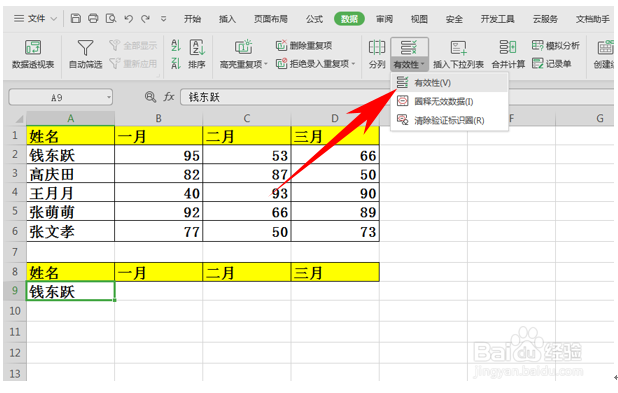Select column A header
618x393 pixels.
(71, 118)
